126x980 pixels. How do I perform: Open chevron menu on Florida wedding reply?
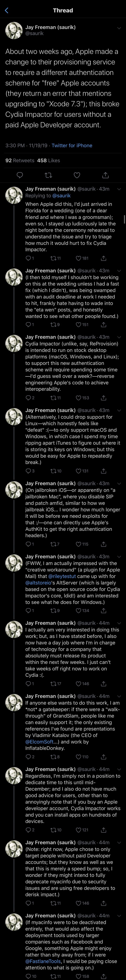coord(119,189)
